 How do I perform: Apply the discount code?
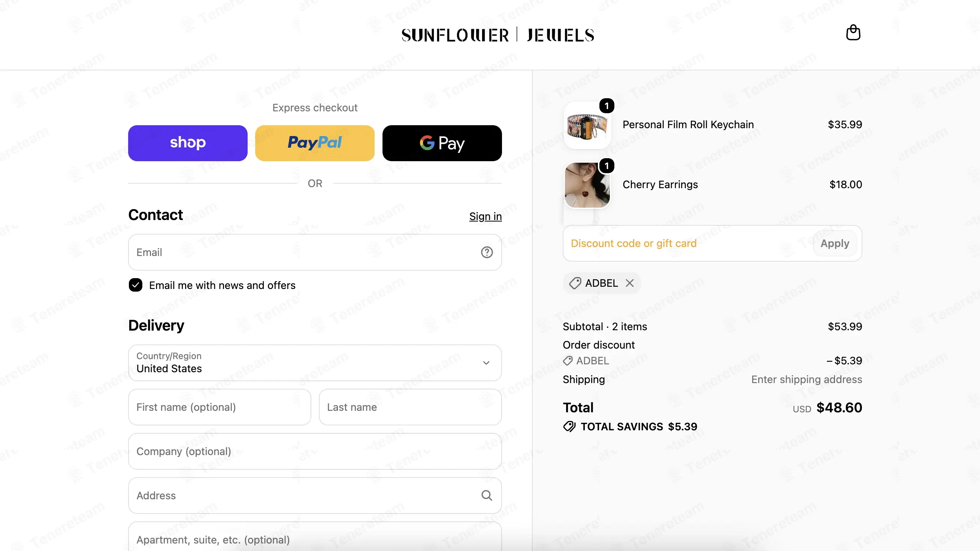(834, 243)
